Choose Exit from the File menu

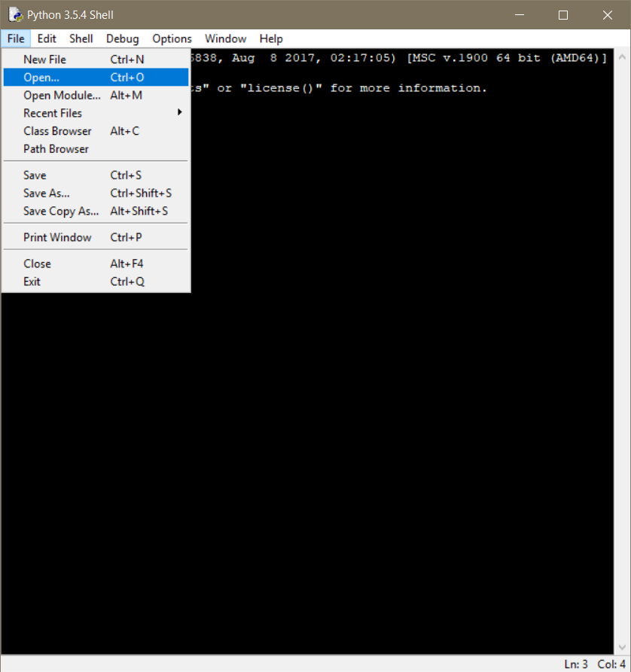[x=96, y=282]
